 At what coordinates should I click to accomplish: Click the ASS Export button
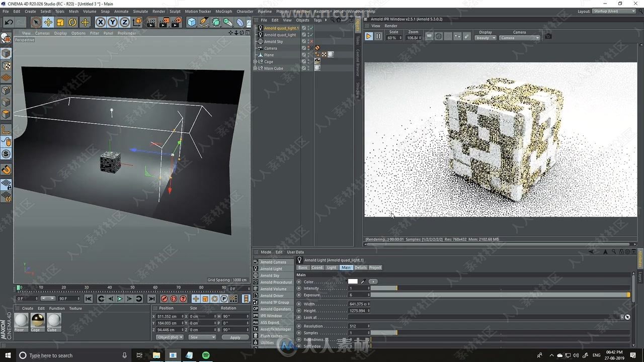click(273, 322)
